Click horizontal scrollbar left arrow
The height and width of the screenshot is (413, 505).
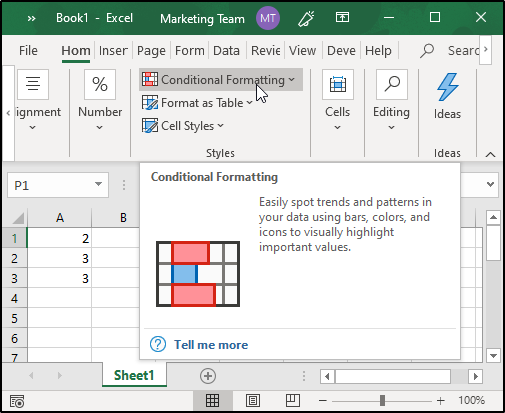327,377
